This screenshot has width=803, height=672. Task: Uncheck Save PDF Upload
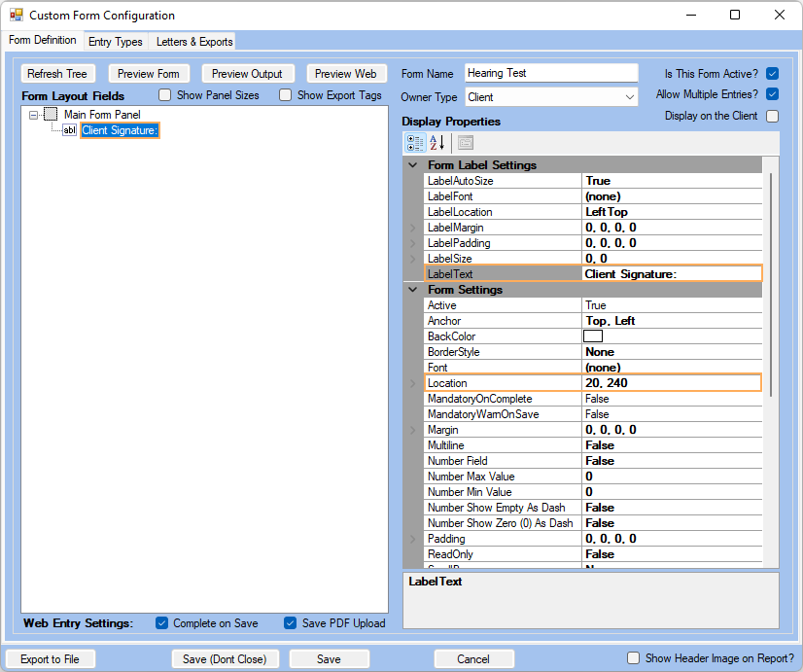(x=290, y=623)
